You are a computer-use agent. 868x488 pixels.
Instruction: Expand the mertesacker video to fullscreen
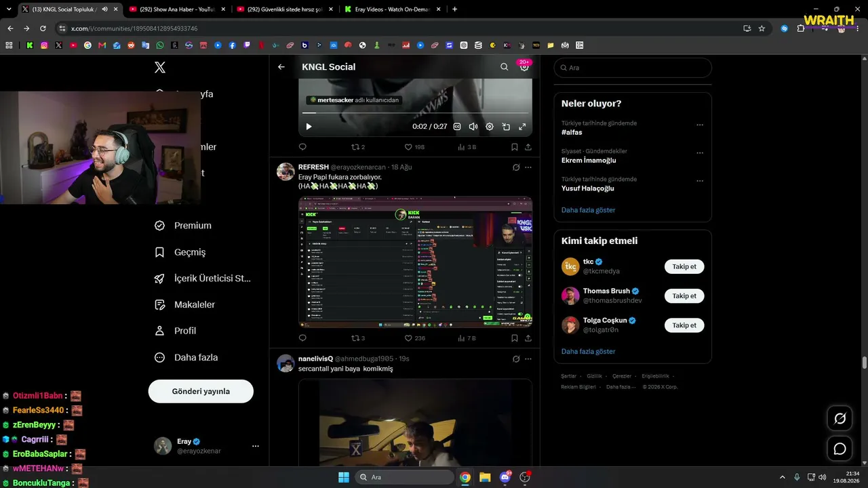tap(522, 127)
